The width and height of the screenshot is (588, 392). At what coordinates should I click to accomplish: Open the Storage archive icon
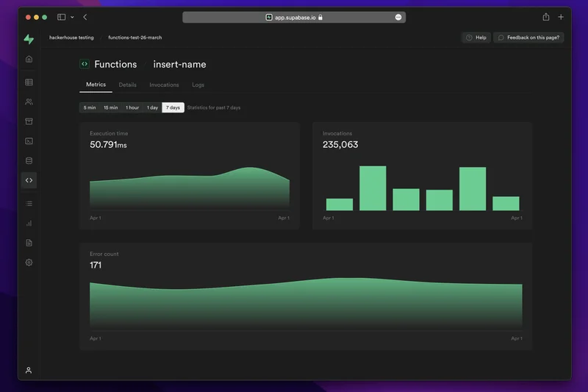29,121
